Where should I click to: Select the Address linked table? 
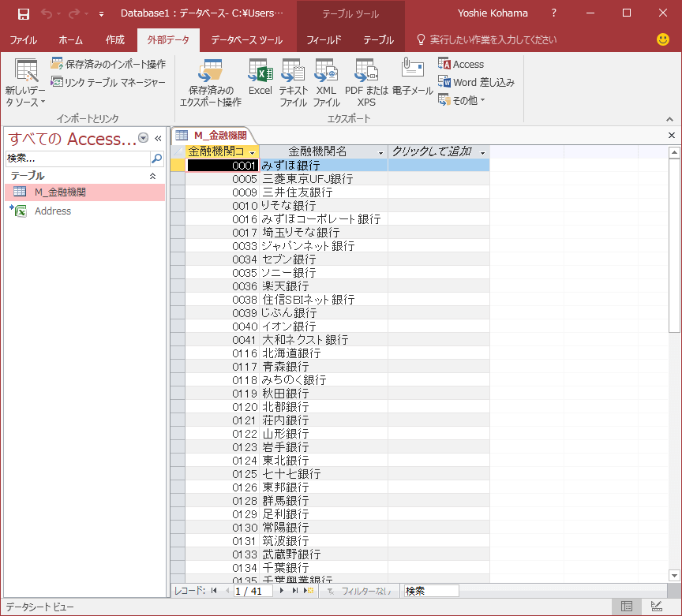click(84, 211)
